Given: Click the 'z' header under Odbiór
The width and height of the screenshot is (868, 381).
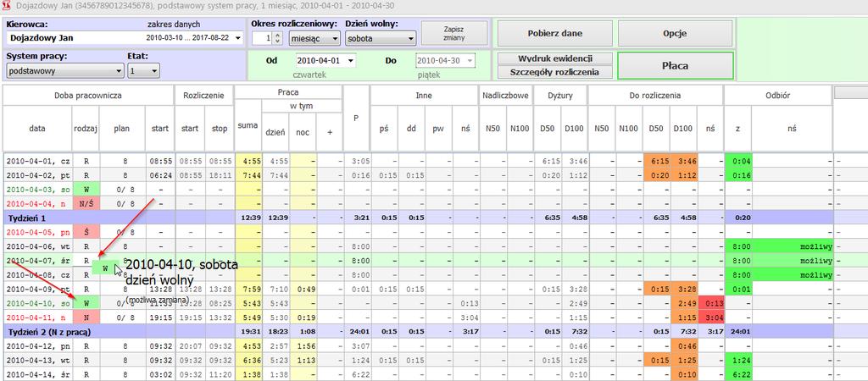Looking at the screenshot, I should pyautogui.click(x=738, y=128).
